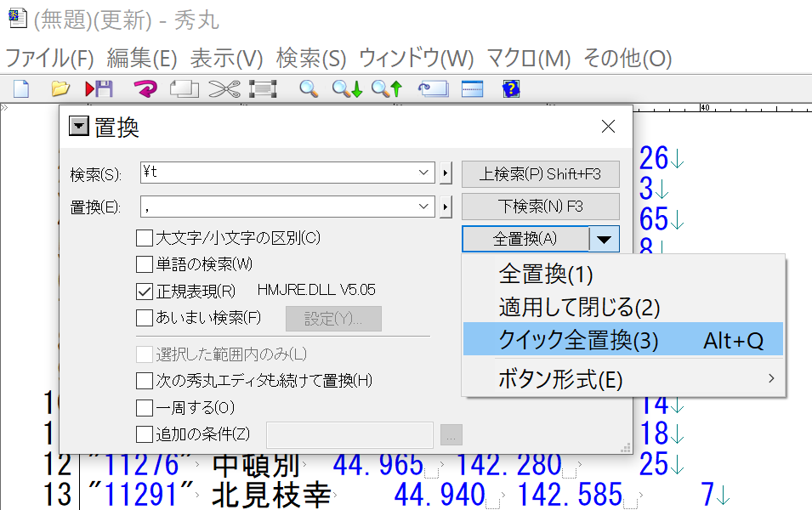Screen dimensions: 812x510
Task: Check 次の秀丸エディタも続けて置換(H)
Action: (x=145, y=381)
